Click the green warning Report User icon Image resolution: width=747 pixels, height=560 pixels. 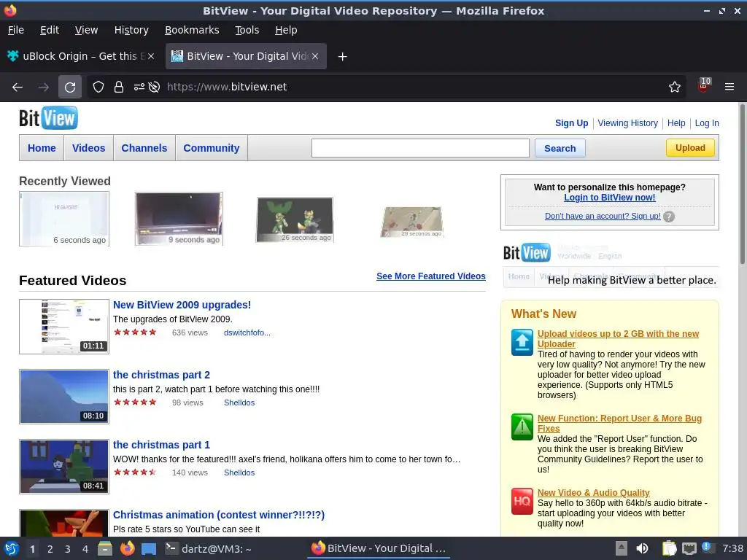[x=522, y=427]
